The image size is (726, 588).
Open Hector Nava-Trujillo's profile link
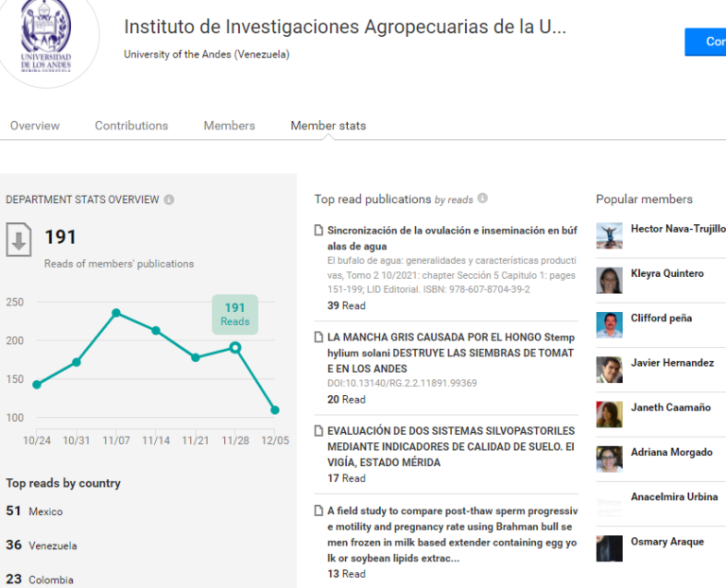click(678, 229)
